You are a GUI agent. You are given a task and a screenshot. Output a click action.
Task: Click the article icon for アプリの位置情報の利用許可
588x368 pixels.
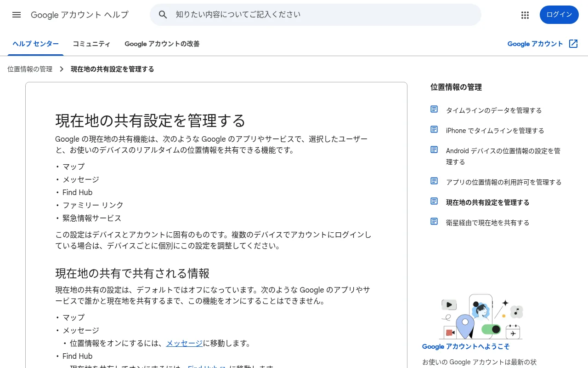(434, 181)
